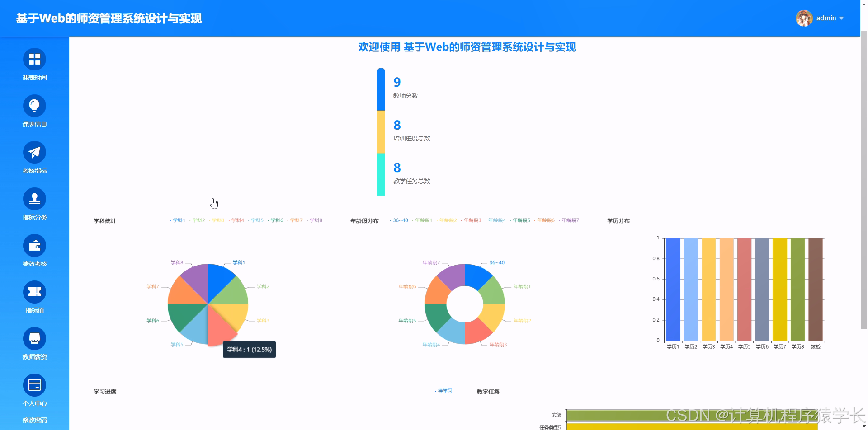868x430 pixels.
Task: Open the 修改密码 menu entry
Action: click(x=34, y=419)
